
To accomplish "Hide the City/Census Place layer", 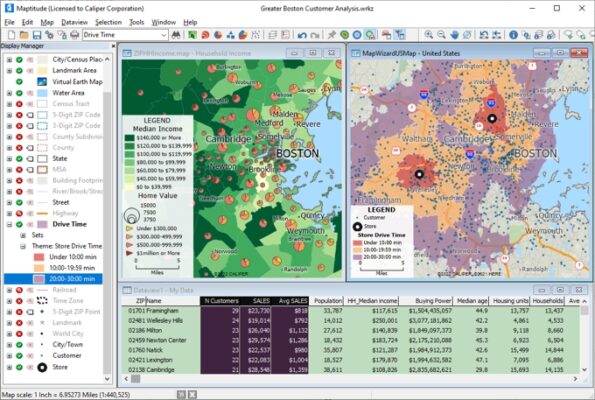I will (x=19, y=60).
